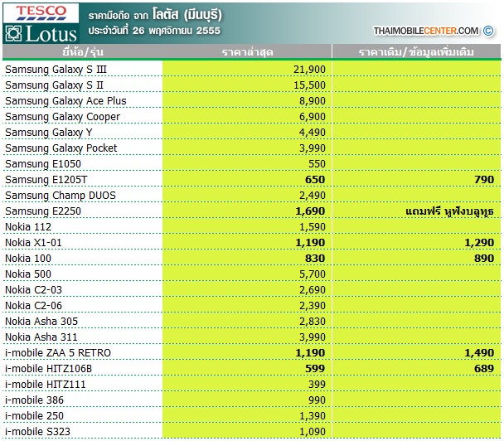Viewport: 504px width, 441px height.
Task: Click the 2,690 price value
Action: tap(313, 289)
